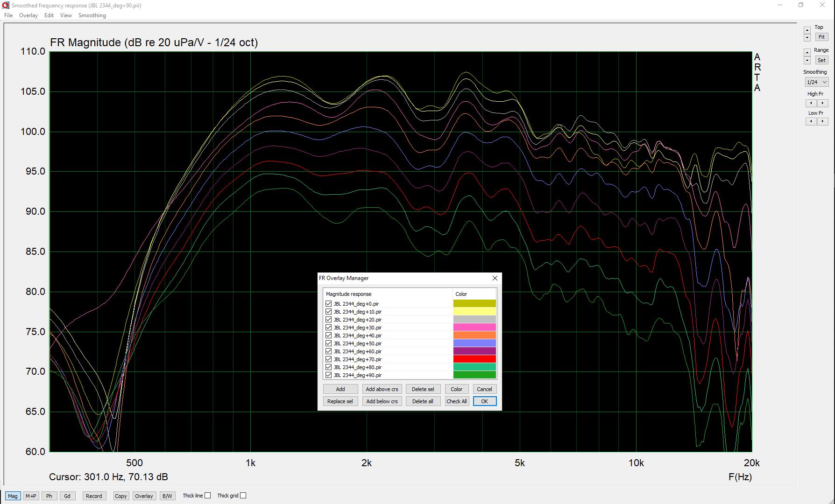The height and width of the screenshot is (504, 835).
Task: Switch to M+P view mode
Action: [x=31, y=496]
